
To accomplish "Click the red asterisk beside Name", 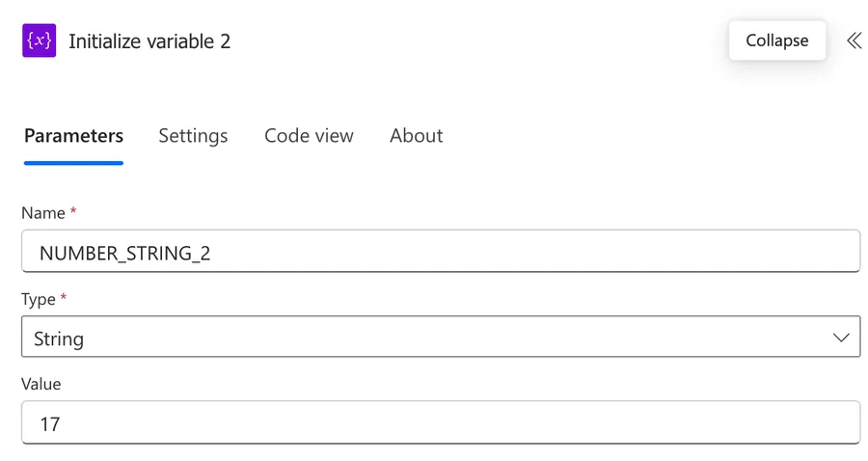I will (73, 212).
